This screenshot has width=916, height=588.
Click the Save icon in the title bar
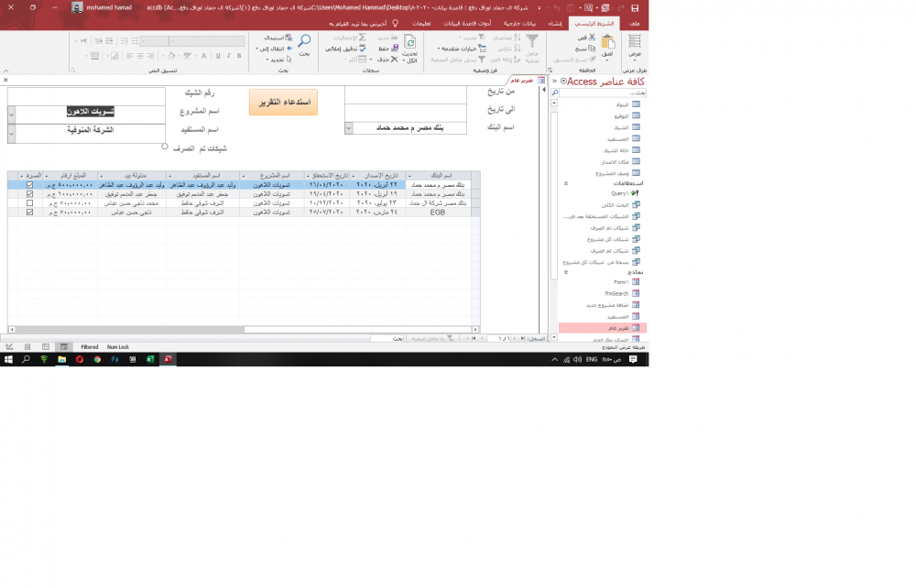[635, 7]
